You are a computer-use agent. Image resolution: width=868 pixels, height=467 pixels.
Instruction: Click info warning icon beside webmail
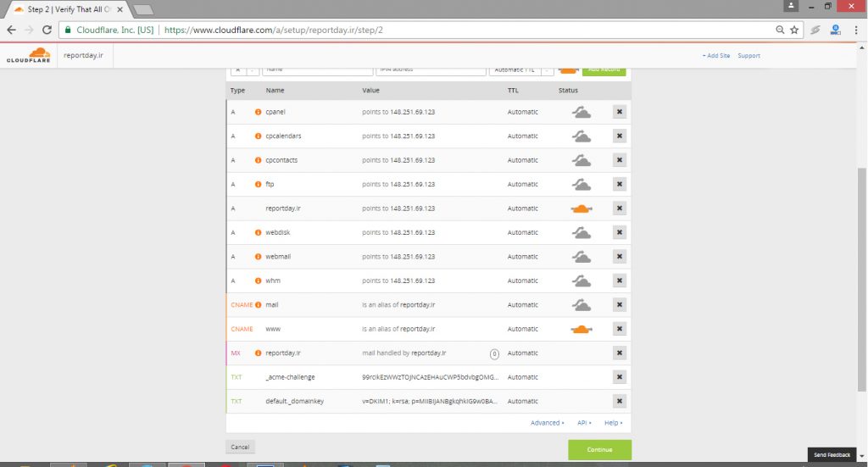pyautogui.click(x=258, y=257)
